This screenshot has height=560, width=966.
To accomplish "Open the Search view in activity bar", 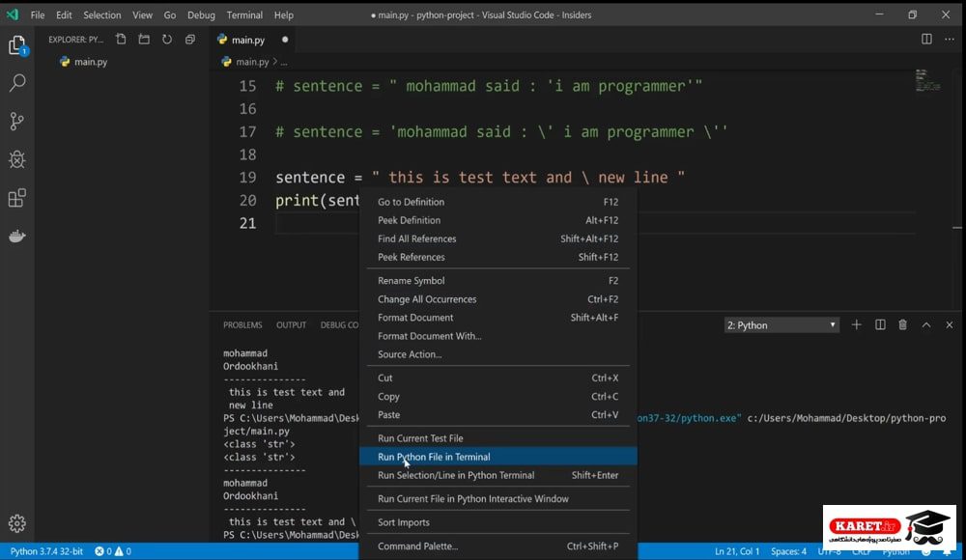I will point(17,83).
